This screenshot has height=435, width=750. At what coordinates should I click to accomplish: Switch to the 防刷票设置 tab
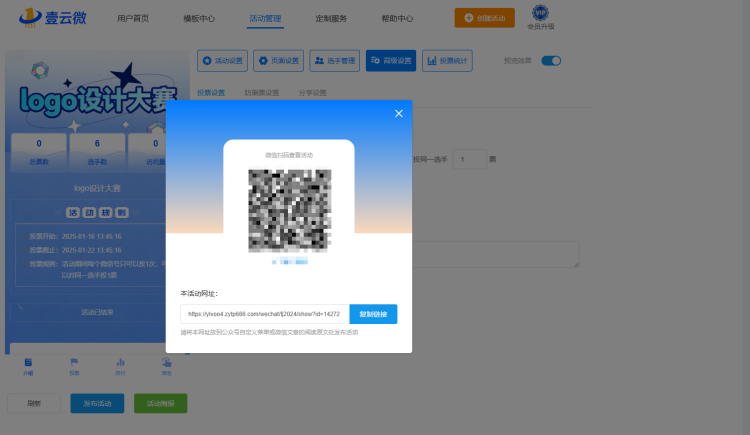[262, 93]
